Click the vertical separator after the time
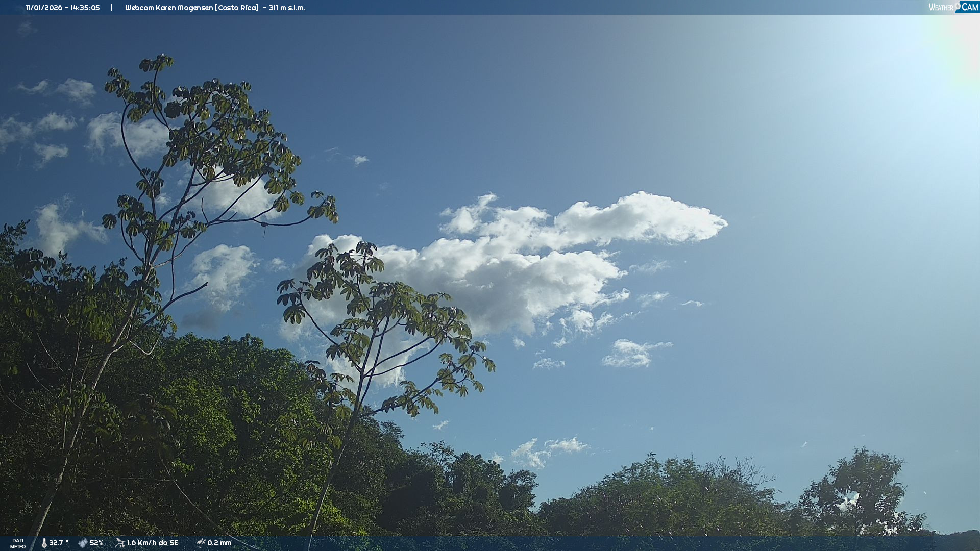This screenshot has width=980, height=551. [111, 8]
